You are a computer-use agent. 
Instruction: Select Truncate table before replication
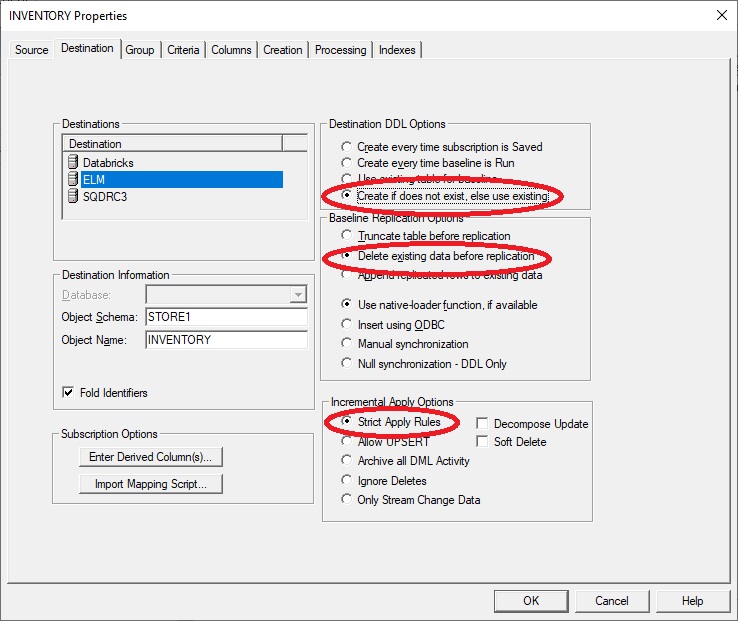point(347,236)
